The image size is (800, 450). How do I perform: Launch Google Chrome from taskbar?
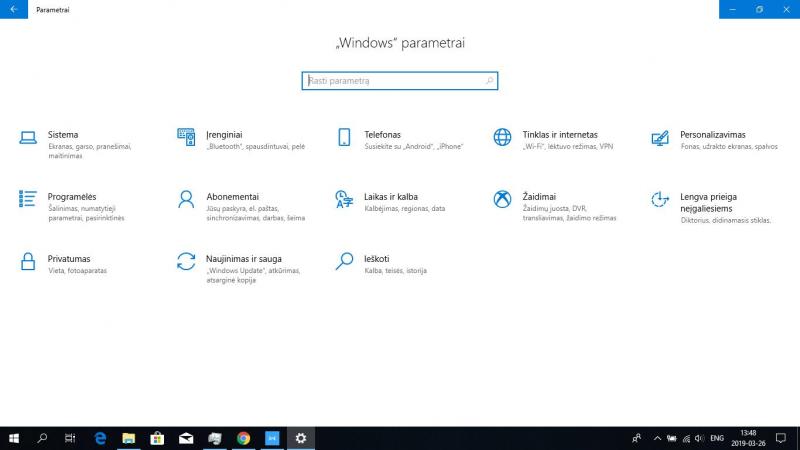tap(243, 438)
